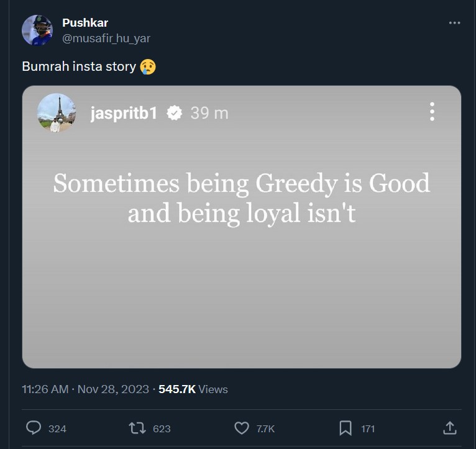View the 545.7K Views analytics

pyautogui.click(x=193, y=389)
